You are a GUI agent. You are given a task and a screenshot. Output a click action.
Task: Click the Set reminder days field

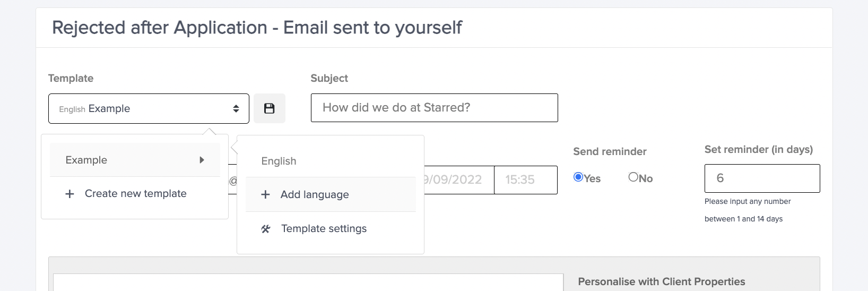(x=762, y=178)
